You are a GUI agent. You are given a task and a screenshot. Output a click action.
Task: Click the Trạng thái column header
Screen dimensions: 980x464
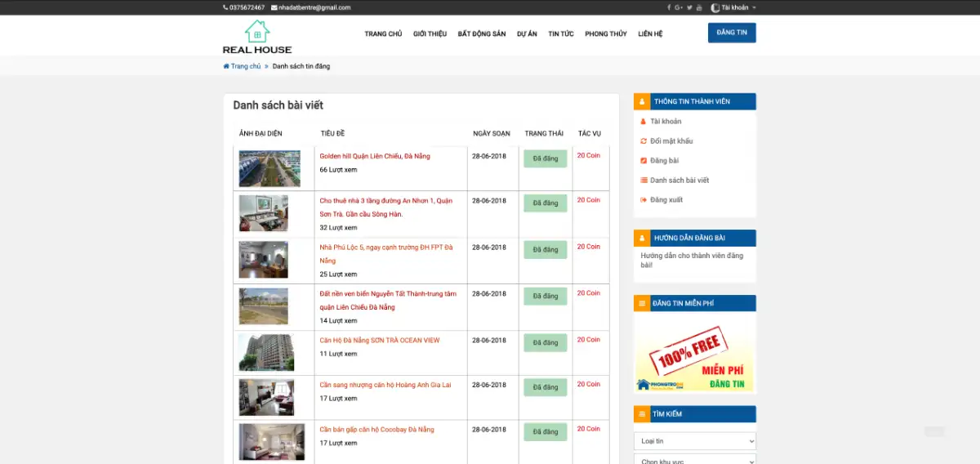[x=544, y=133]
